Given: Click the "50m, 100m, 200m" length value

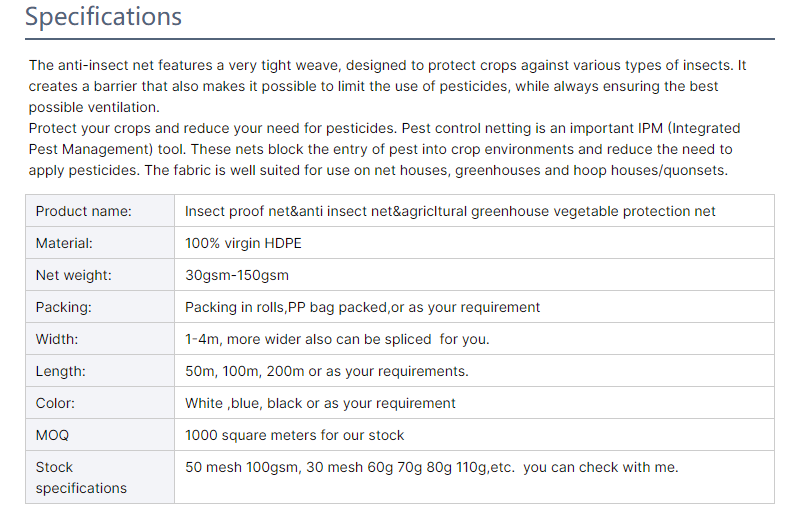Looking at the screenshot, I should tap(327, 371).
